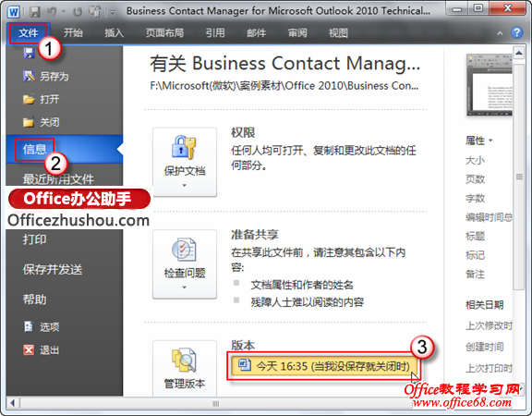Click 退出 to exit Word
This screenshot has width=532, height=416.
click(x=42, y=349)
